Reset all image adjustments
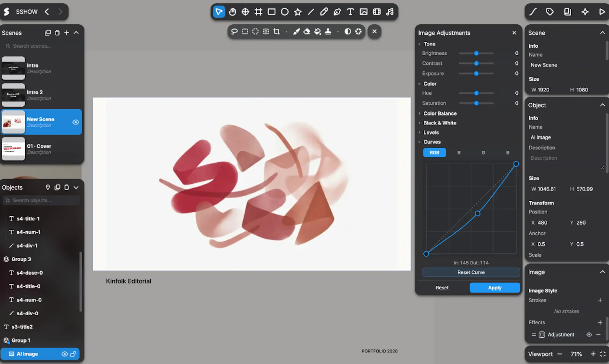Image resolution: width=609 pixels, height=364 pixels. pos(442,288)
